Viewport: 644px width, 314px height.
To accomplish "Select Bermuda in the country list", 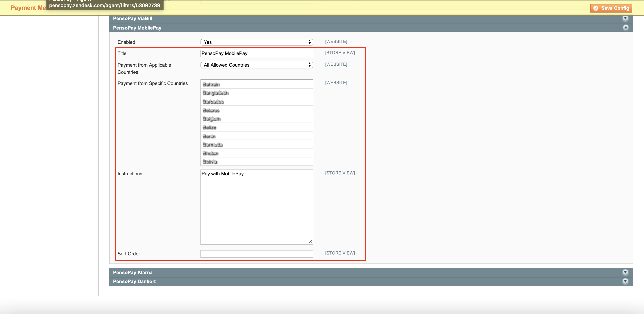I will click(257, 144).
